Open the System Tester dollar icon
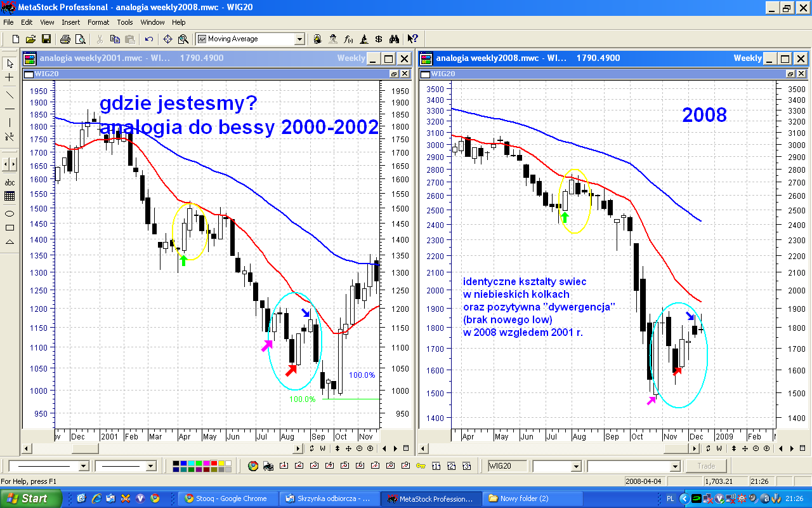This screenshot has width=812, height=508. pos(379,39)
